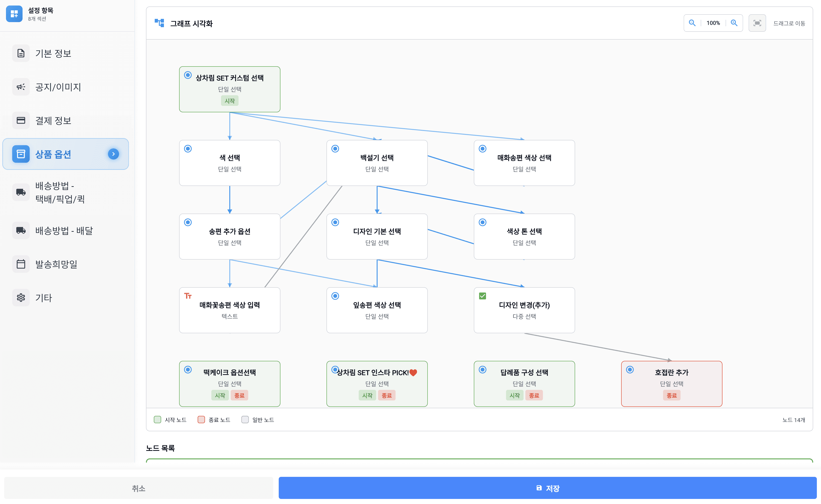The height and width of the screenshot is (504, 821).
Task: Click the 발송희망일 calendar icon
Action: tap(21, 264)
